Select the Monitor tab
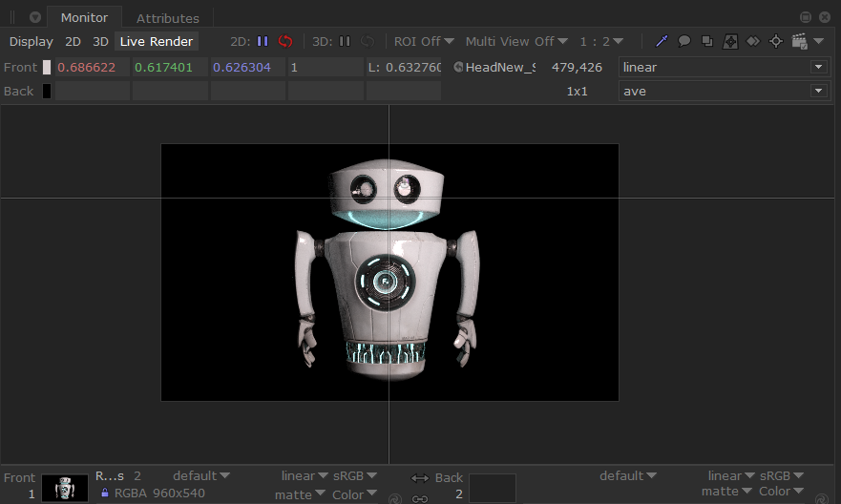Image resolution: width=841 pixels, height=504 pixels. (x=84, y=18)
